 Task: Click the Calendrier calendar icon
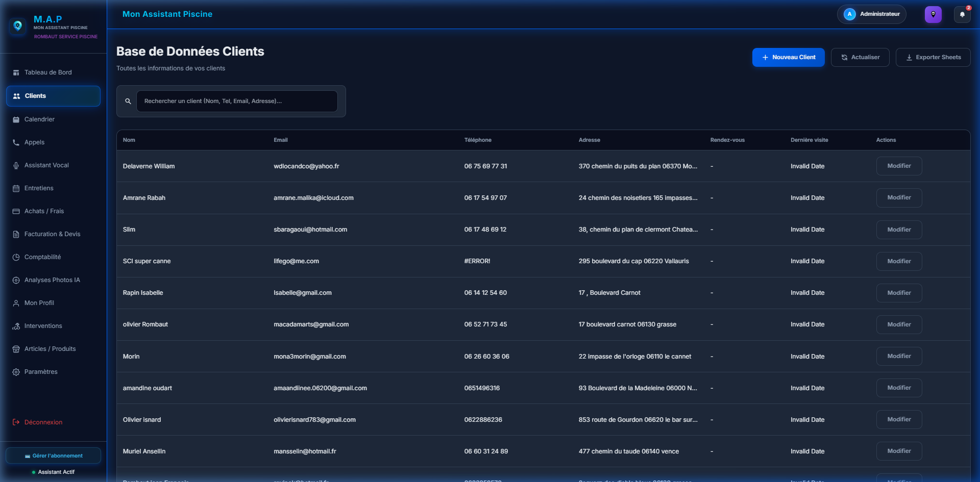(x=16, y=119)
